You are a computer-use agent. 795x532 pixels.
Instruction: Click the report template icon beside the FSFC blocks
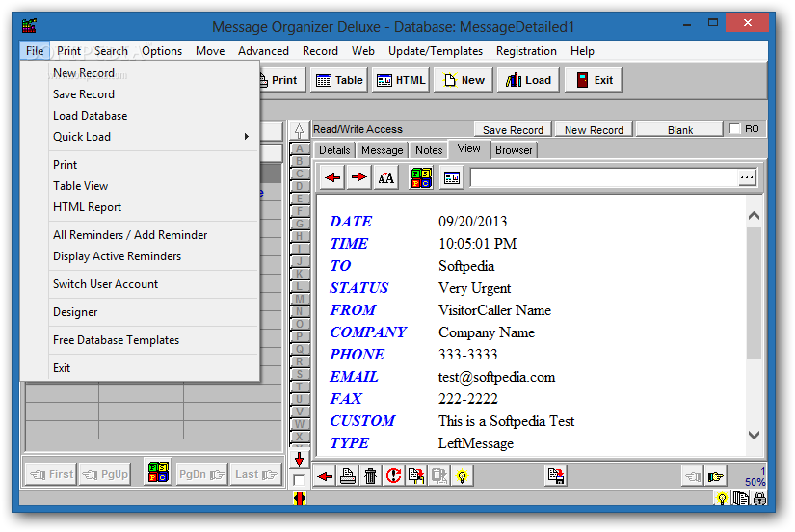coord(452,177)
